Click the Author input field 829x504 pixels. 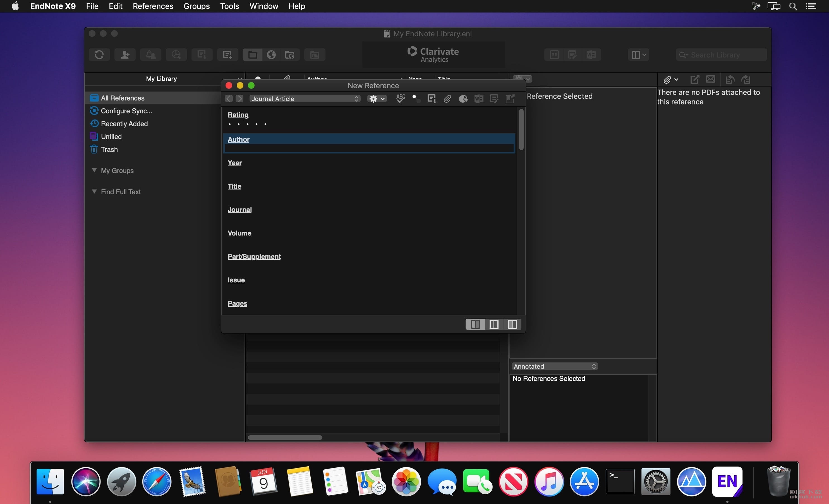(369, 148)
